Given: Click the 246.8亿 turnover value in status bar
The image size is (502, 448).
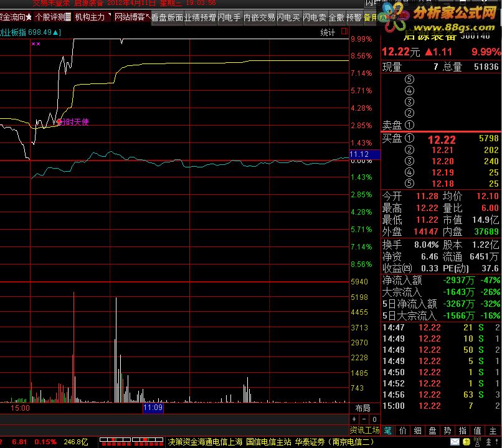Looking at the screenshot, I should [75, 442].
